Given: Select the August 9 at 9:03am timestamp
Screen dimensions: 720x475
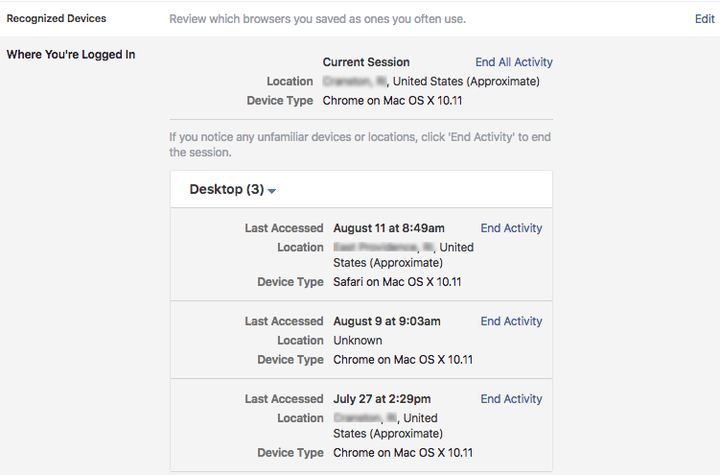Looking at the screenshot, I should pyautogui.click(x=386, y=321).
